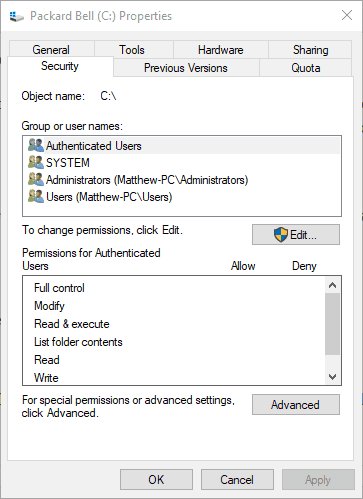Click the SYSTEM user group icon

36,162
